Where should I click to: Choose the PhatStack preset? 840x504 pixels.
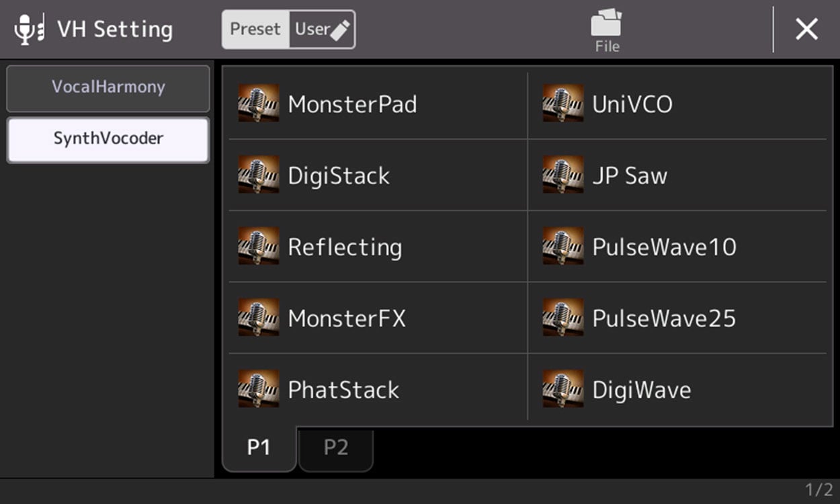[343, 390]
